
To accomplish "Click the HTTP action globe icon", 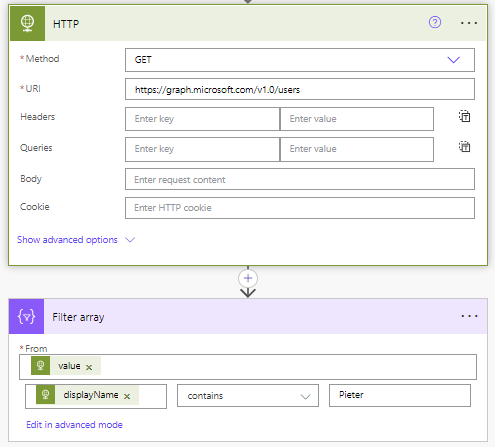I will coord(27,24).
